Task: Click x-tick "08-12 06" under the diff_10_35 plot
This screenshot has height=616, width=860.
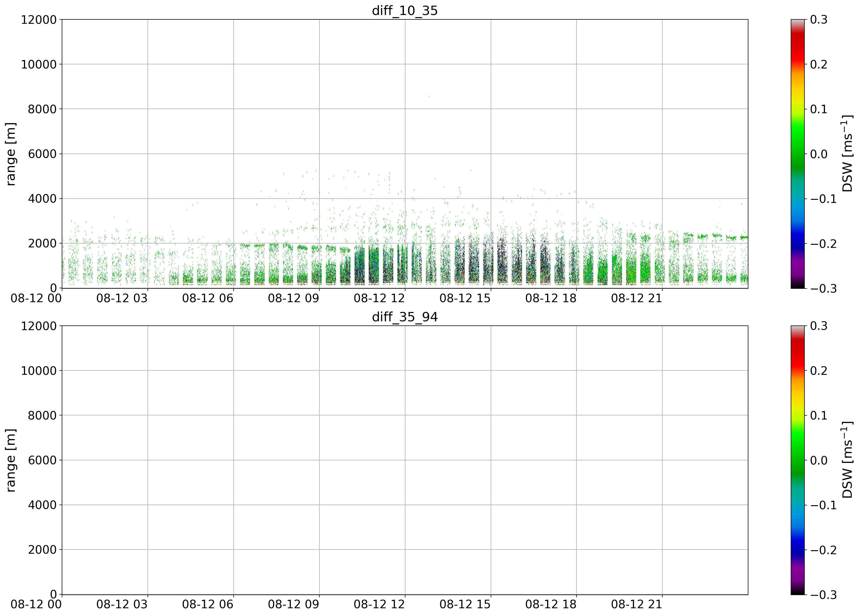Action: pyautogui.click(x=208, y=298)
